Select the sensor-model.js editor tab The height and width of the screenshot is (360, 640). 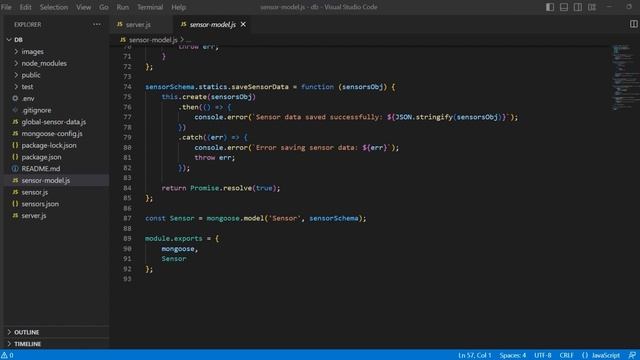click(x=212, y=24)
